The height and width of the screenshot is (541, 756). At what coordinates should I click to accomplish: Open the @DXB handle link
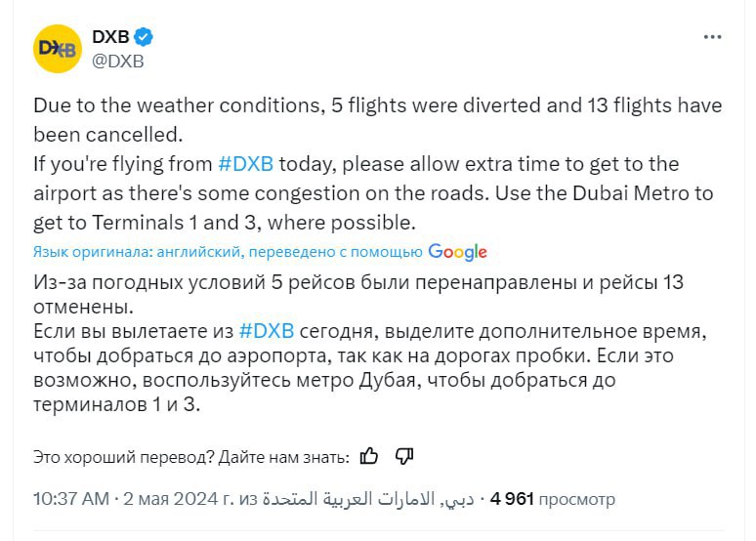tap(117, 60)
